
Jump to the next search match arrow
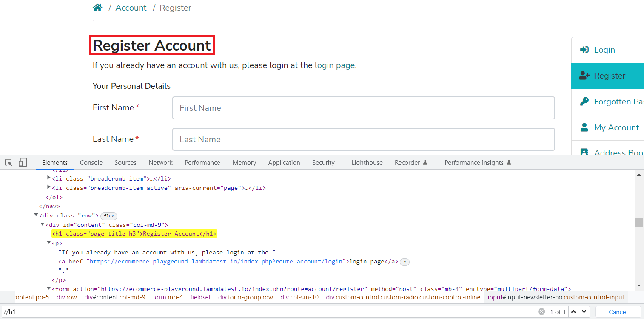click(584, 312)
